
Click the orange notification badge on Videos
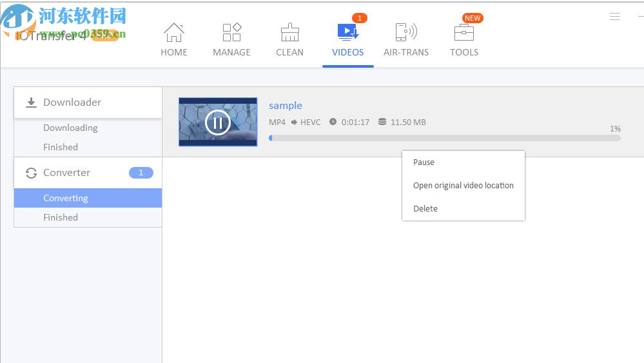coord(359,18)
